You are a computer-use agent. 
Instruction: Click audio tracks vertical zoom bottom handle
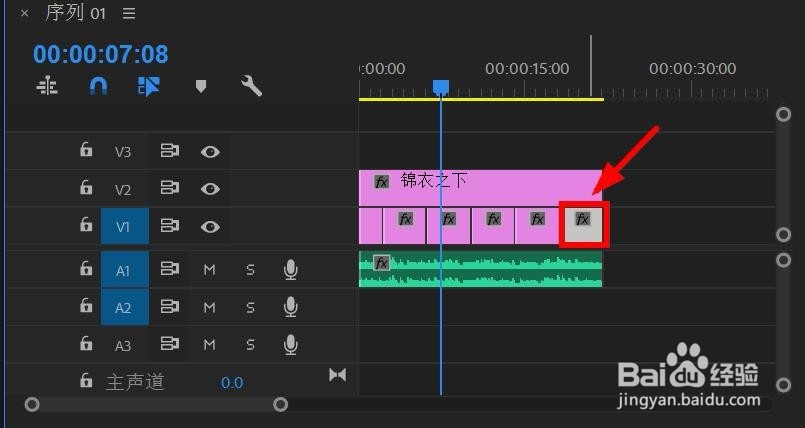783,385
